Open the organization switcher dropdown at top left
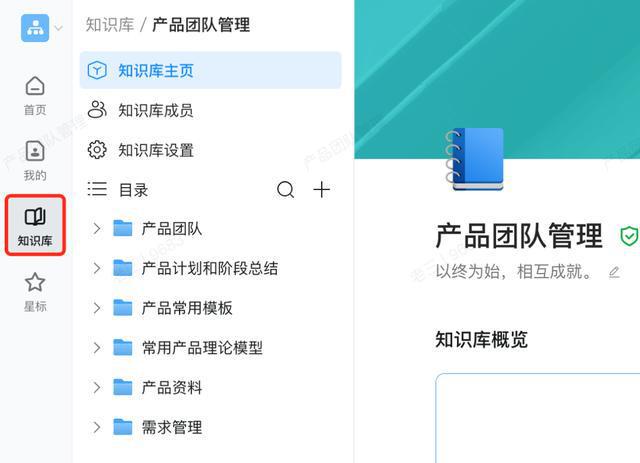Viewport: 640px width, 463px height. [41, 28]
